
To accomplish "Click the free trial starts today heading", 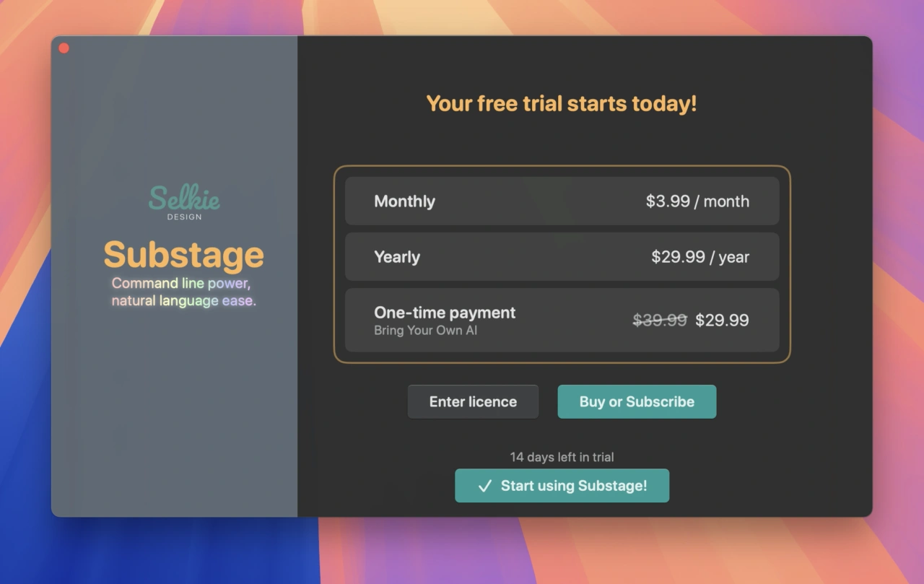I will tap(562, 103).
